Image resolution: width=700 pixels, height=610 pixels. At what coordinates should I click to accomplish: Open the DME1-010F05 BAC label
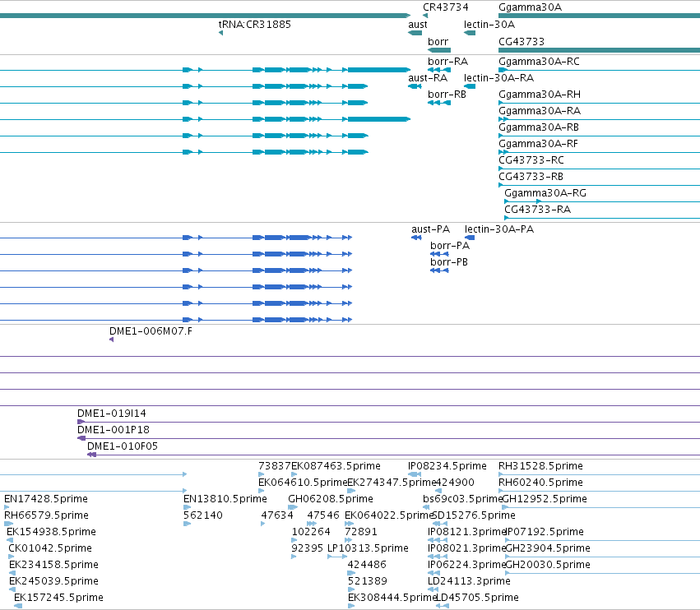[x=123, y=446]
